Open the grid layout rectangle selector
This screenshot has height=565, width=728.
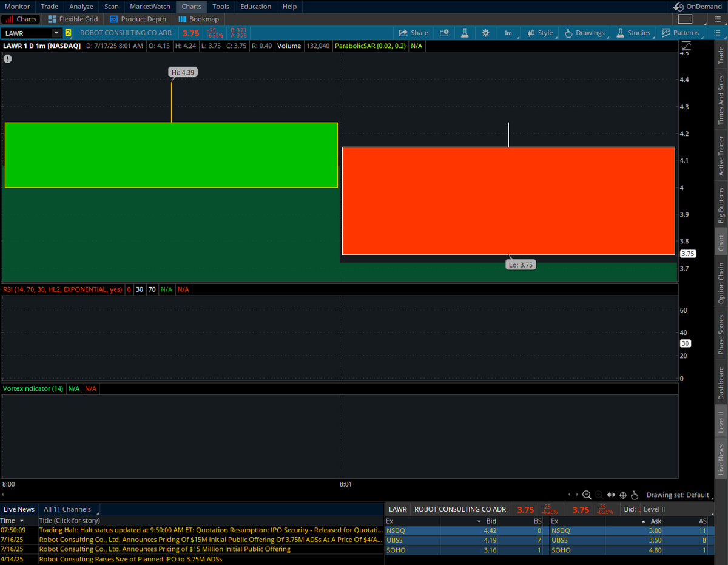685,19
